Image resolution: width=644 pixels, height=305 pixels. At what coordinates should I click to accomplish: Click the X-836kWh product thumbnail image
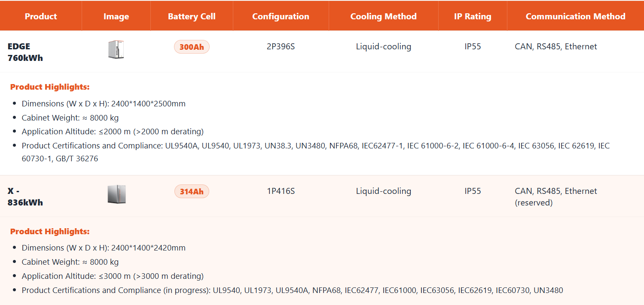pyautogui.click(x=116, y=194)
